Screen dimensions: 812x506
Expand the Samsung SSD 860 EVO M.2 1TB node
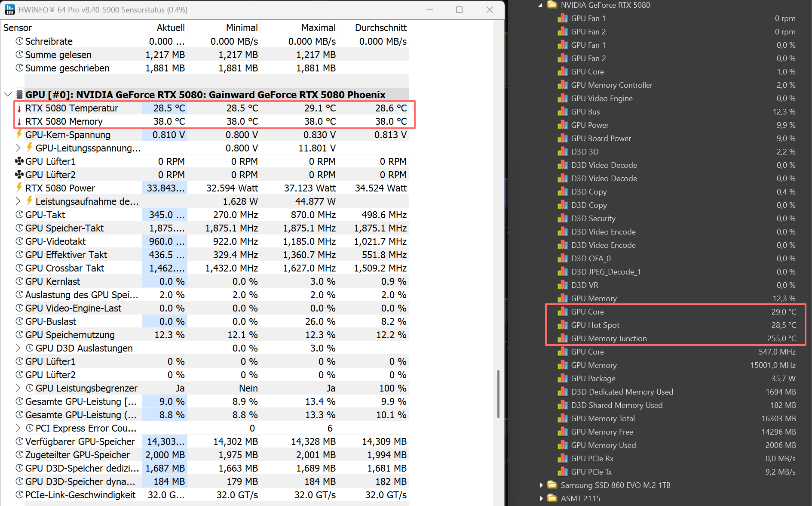point(541,485)
